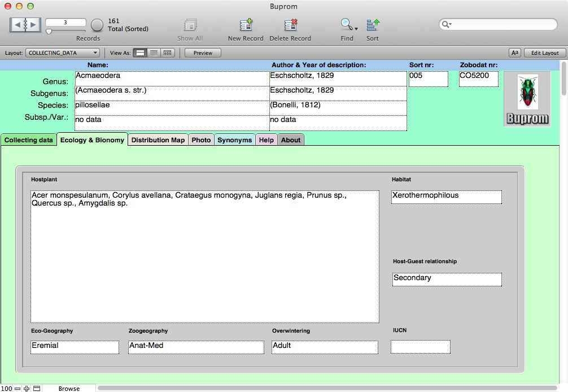Sort records using the Sort icon
568x392 pixels.
373,25
